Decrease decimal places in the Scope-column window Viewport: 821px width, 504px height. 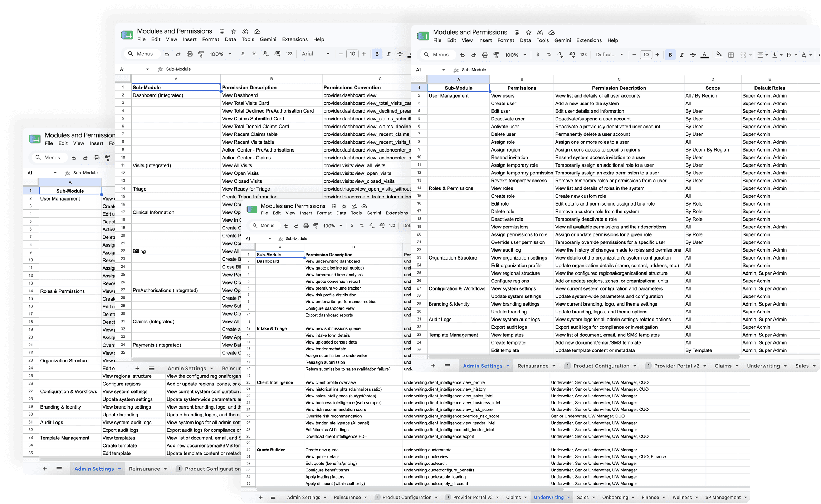(560, 55)
